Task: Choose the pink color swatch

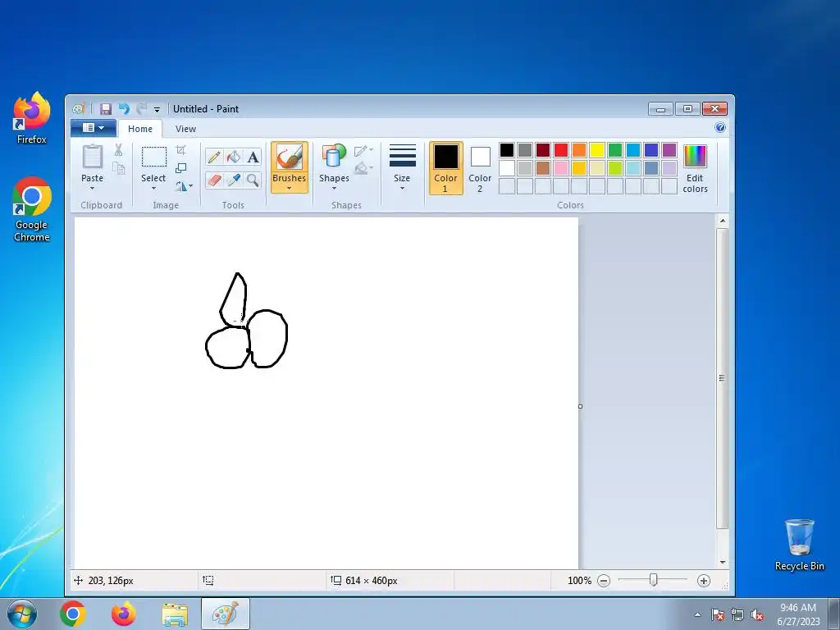Action: point(561,168)
